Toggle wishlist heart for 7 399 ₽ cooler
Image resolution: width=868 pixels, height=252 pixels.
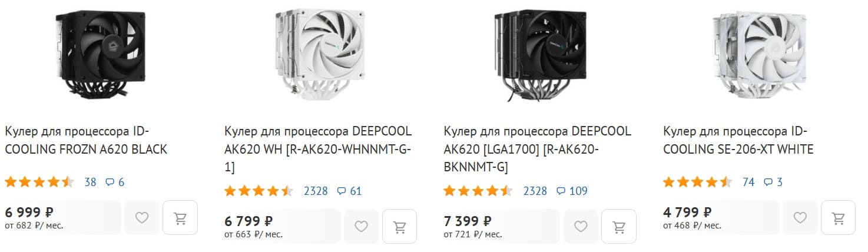point(581,227)
